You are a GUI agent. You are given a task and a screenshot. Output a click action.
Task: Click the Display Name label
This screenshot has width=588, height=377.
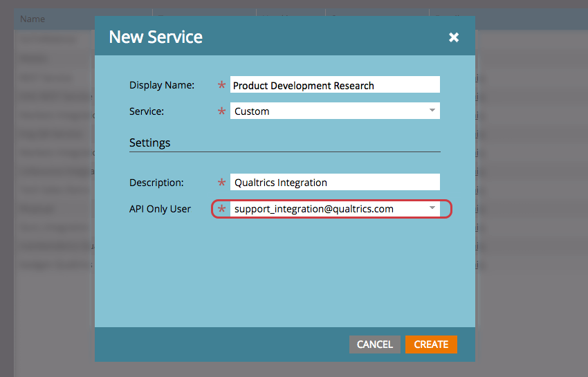pyautogui.click(x=162, y=85)
